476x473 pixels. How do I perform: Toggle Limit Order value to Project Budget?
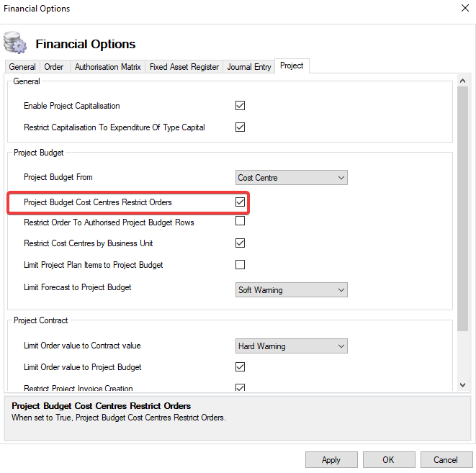(x=241, y=367)
